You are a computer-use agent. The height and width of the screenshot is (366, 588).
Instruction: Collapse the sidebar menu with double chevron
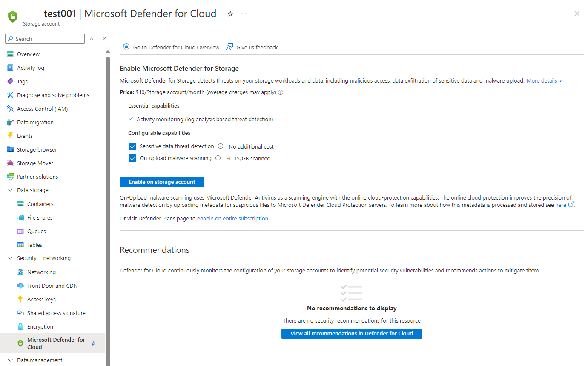[x=104, y=39]
